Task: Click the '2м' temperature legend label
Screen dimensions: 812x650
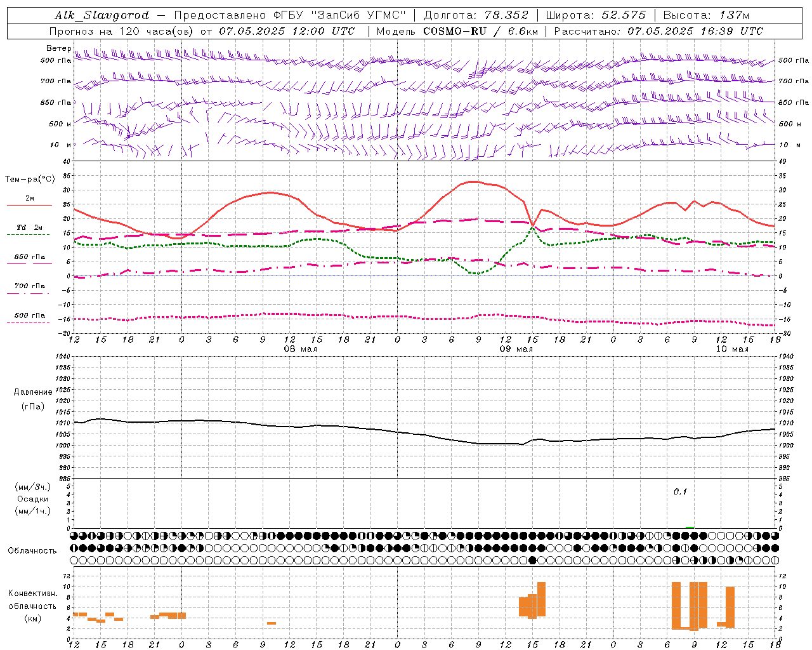Action: [30, 199]
